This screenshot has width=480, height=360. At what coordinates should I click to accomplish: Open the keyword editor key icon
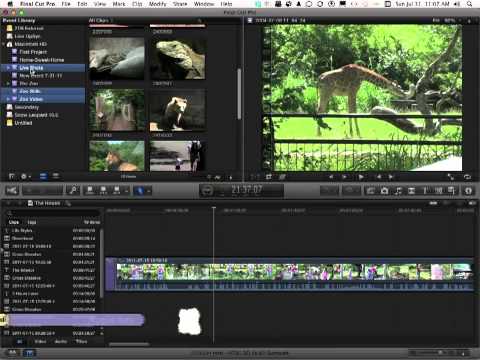[73, 190]
